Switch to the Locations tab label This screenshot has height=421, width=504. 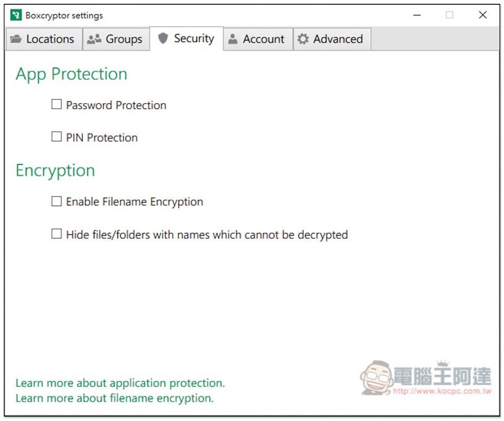tap(50, 39)
